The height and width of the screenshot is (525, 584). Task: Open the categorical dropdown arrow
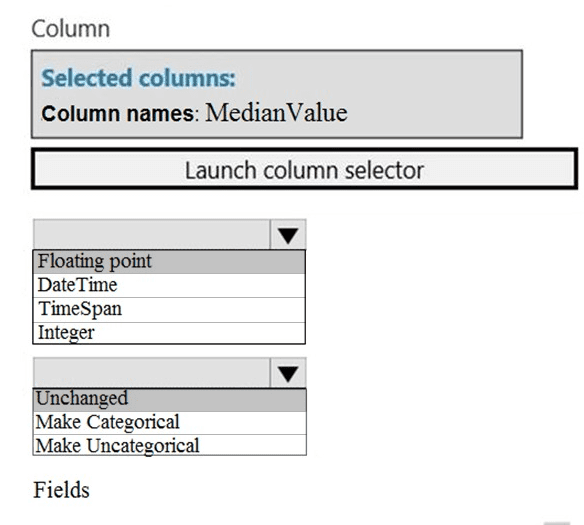(x=288, y=373)
